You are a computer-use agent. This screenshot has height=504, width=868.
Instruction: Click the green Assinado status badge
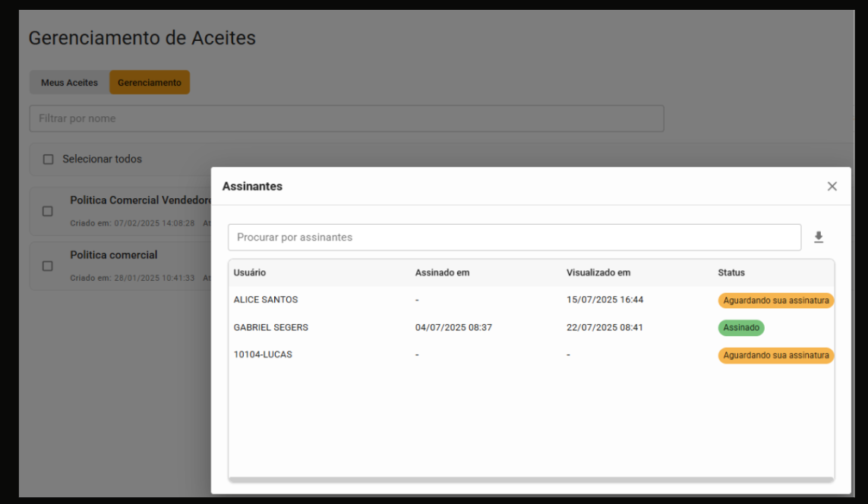click(741, 328)
